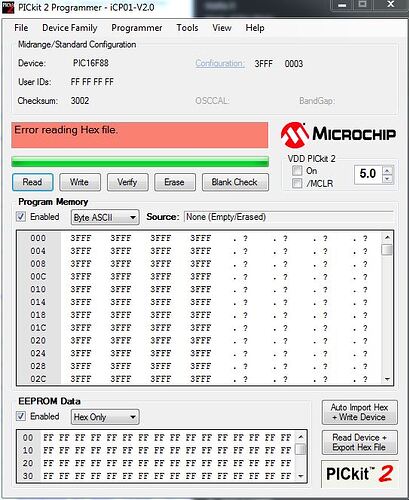Toggle the /MCLR checkbox

click(x=297, y=183)
